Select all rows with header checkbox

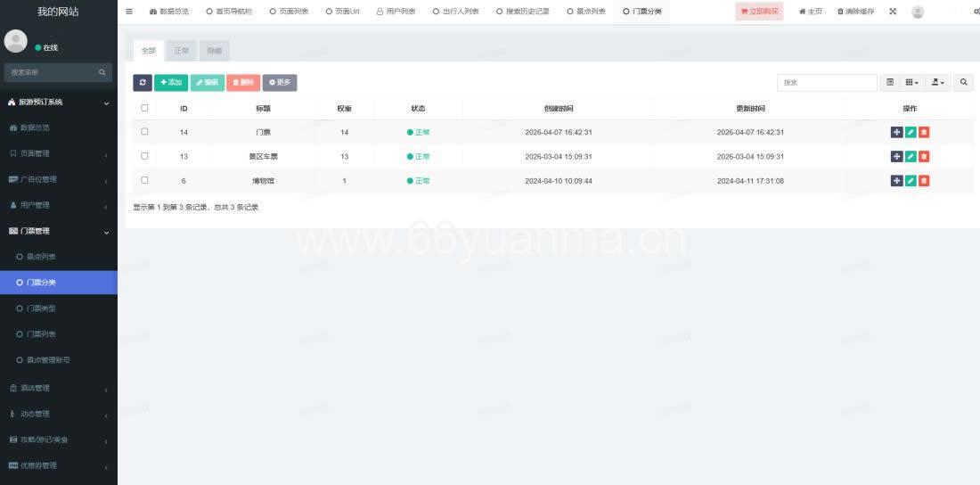coord(144,108)
